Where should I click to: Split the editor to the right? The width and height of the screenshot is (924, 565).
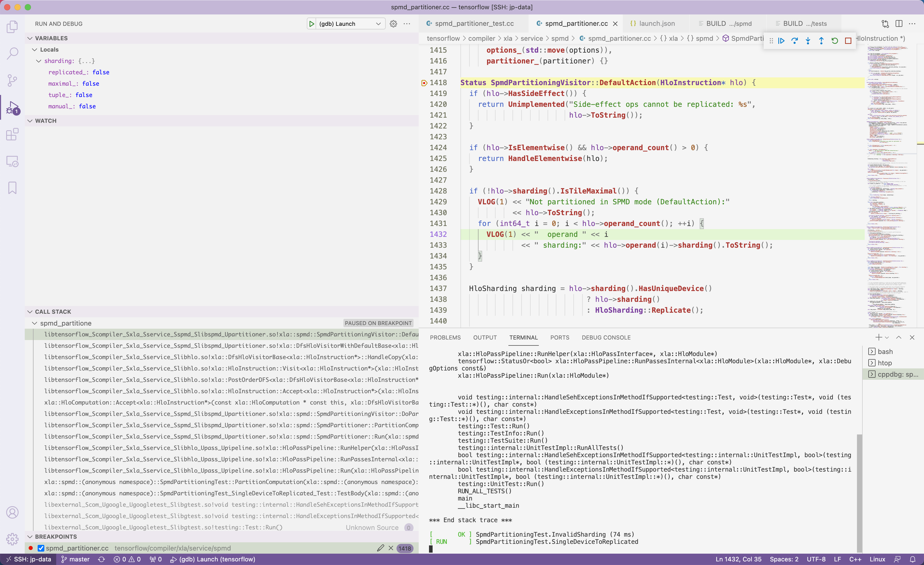899,24
